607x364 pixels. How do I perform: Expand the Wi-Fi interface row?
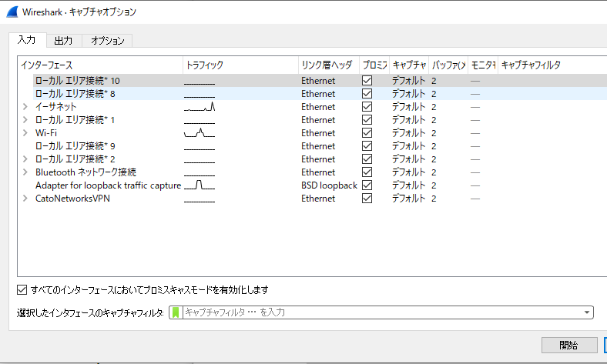pos(25,132)
